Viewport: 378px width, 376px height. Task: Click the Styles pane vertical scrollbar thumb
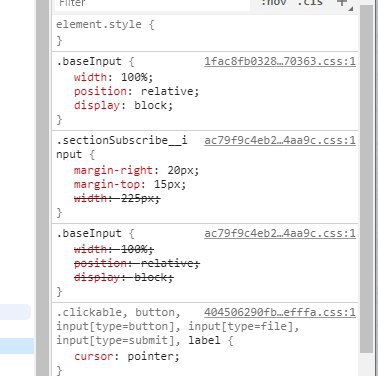tap(366, 178)
